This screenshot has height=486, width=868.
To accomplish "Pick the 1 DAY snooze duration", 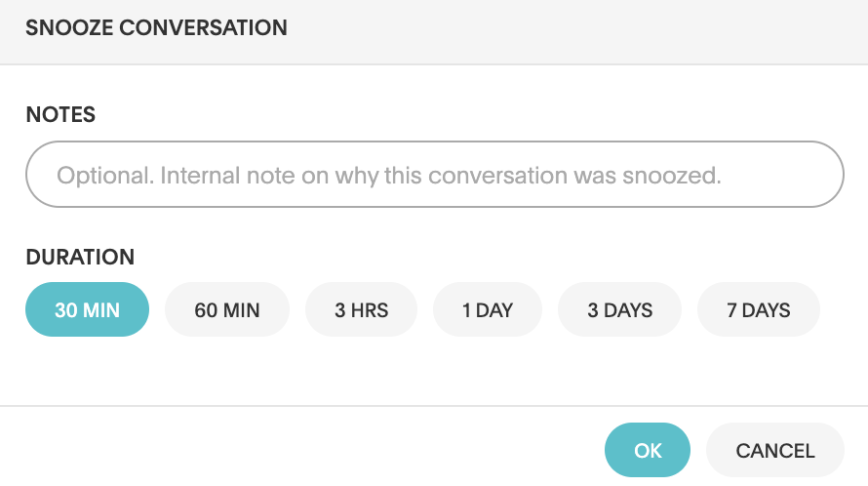I will (x=487, y=310).
